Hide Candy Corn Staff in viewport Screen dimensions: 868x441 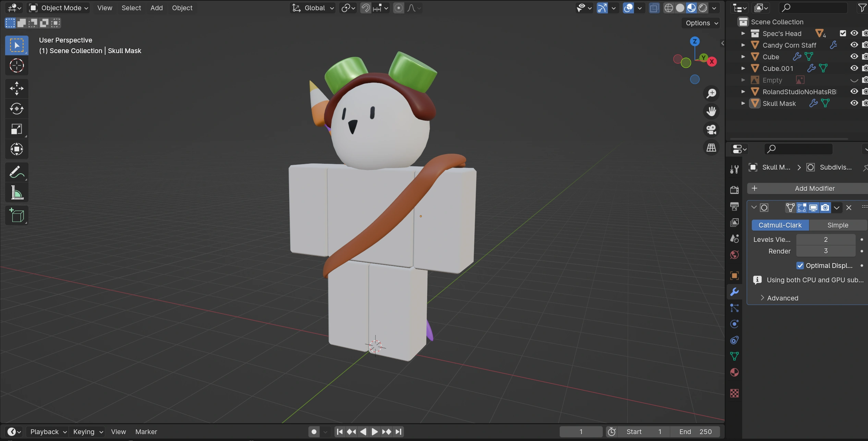click(x=854, y=45)
